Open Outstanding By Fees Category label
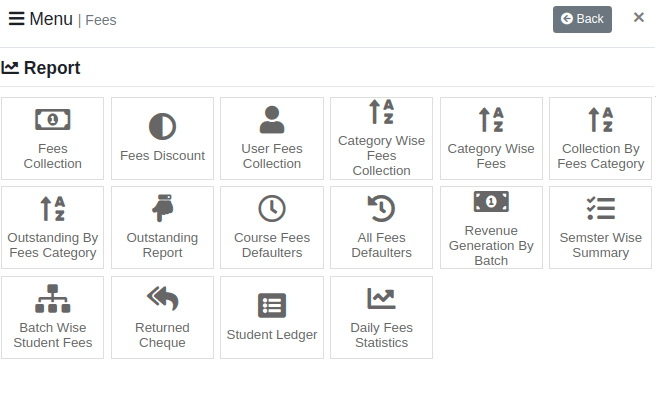 tap(53, 245)
